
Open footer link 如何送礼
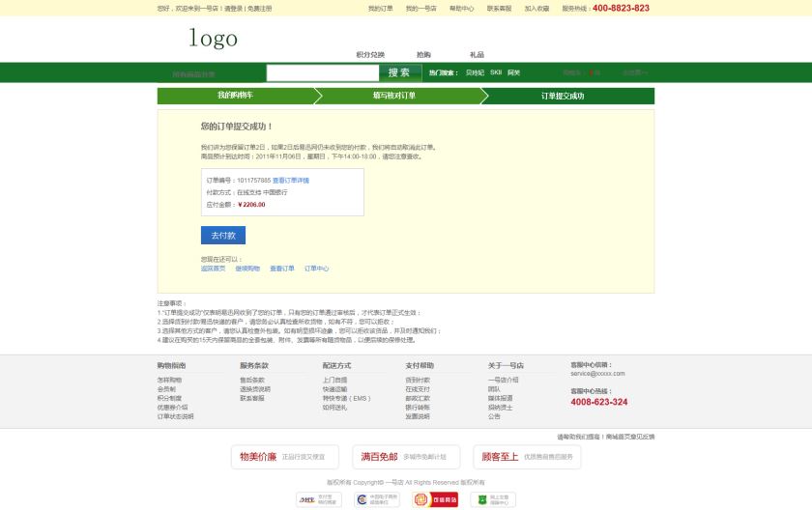coord(335,408)
